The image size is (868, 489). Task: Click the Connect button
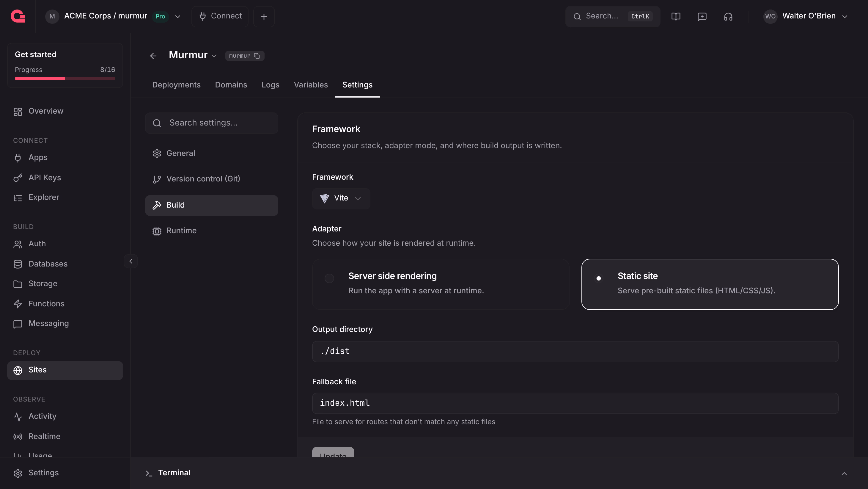(220, 17)
